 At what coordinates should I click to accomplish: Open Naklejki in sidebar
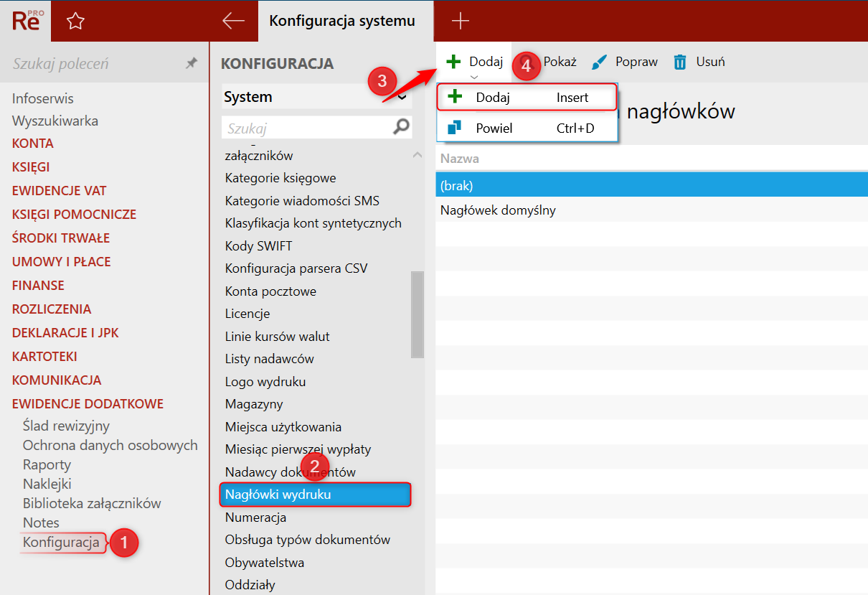pos(47,484)
